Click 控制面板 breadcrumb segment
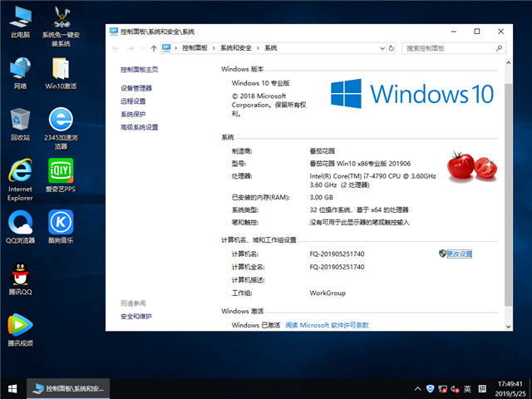532x399 pixels. (x=195, y=48)
